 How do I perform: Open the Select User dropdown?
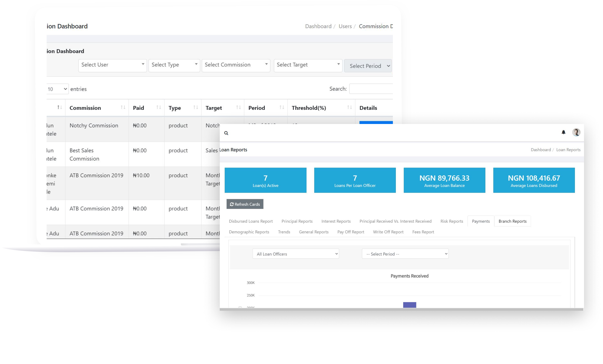click(112, 65)
